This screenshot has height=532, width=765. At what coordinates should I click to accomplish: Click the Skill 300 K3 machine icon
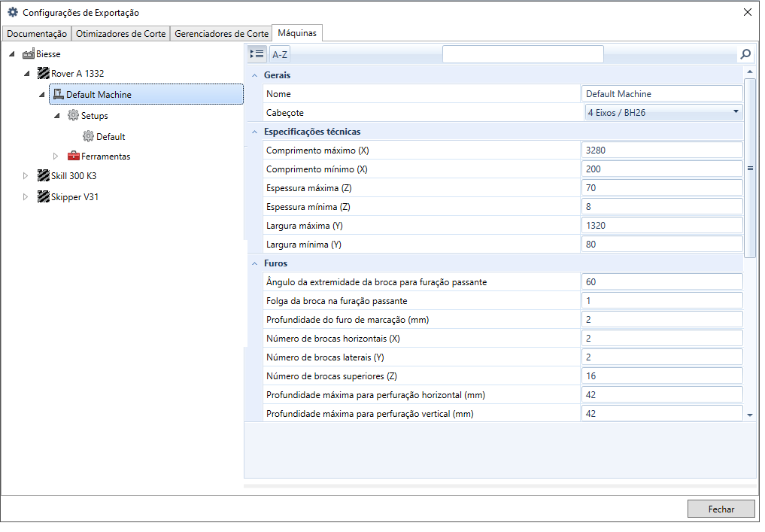44,176
